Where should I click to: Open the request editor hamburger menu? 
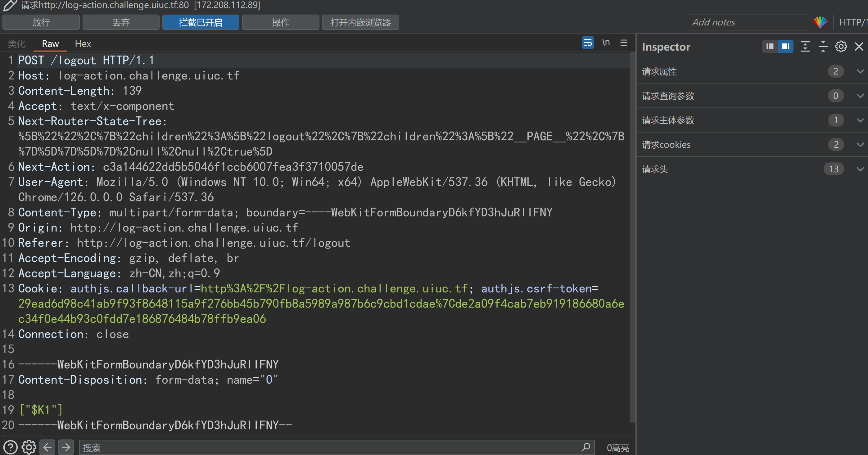pyautogui.click(x=624, y=43)
